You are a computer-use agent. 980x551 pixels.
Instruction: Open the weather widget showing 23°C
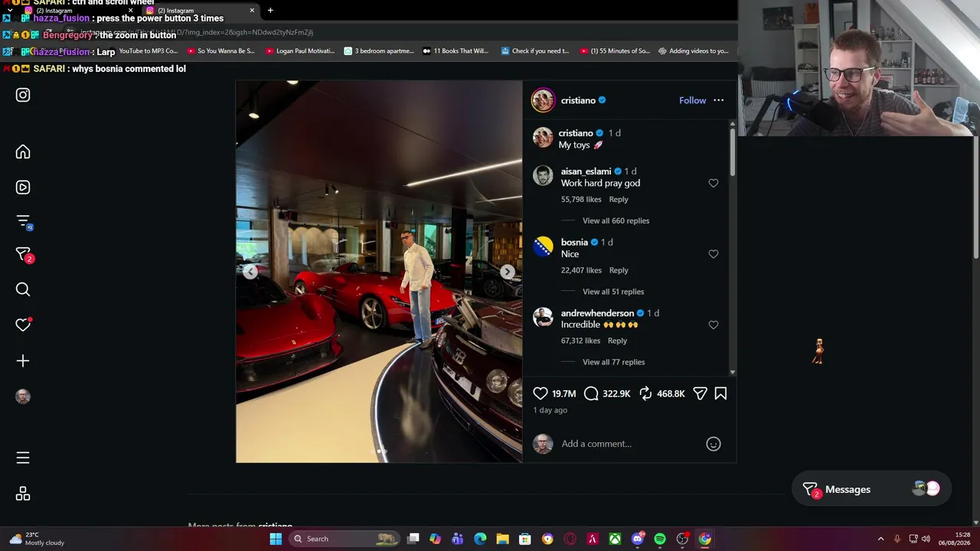point(37,539)
